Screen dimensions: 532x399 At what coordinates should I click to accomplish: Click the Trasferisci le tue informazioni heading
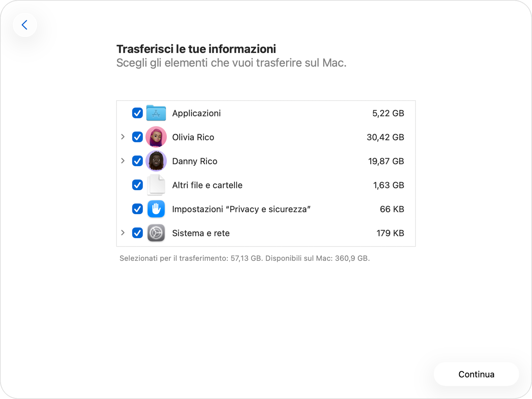point(196,49)
